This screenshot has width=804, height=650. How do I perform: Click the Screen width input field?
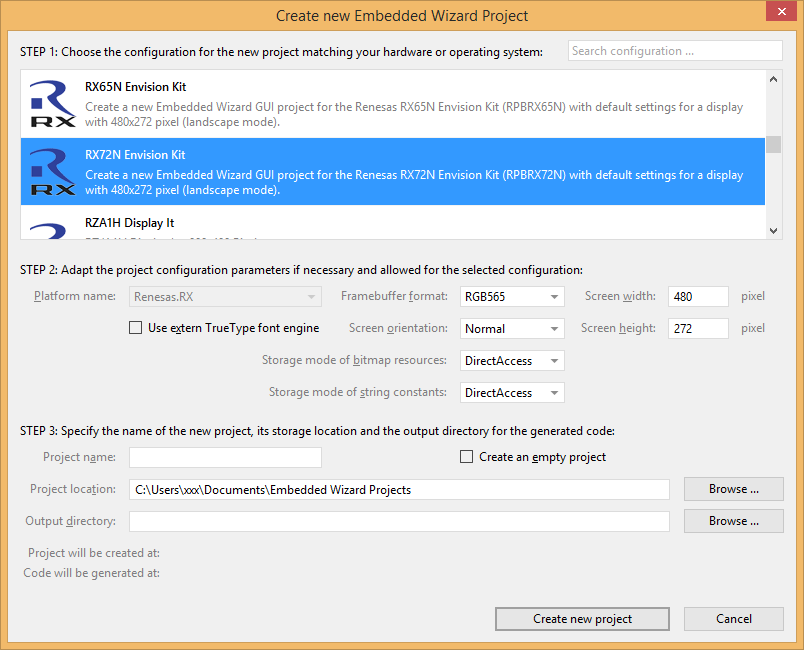tap(698, 297)
